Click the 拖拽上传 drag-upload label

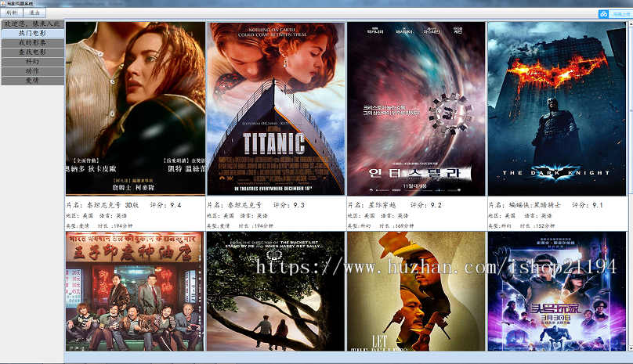[x=621, y=14]
